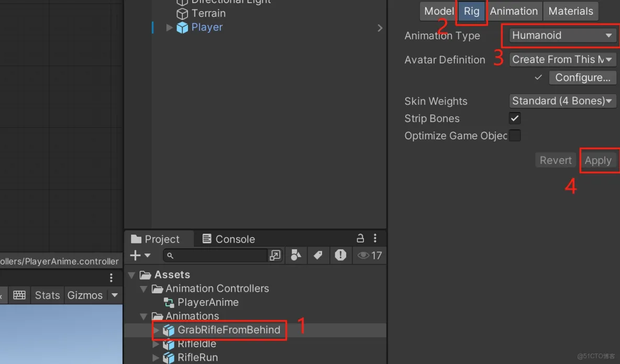
Task: Toggle the Project panel lock padlock
Action: pyautogui.click(x=360, y=238)
